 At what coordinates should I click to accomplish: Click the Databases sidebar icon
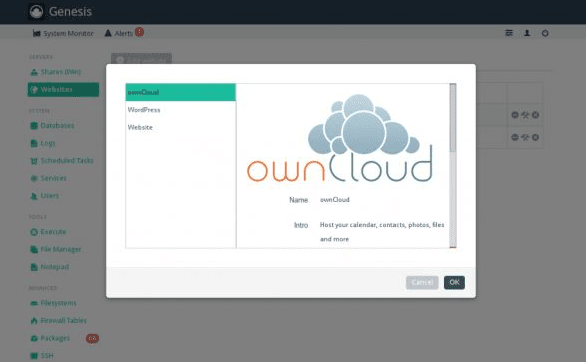click(x=34, y=126)
